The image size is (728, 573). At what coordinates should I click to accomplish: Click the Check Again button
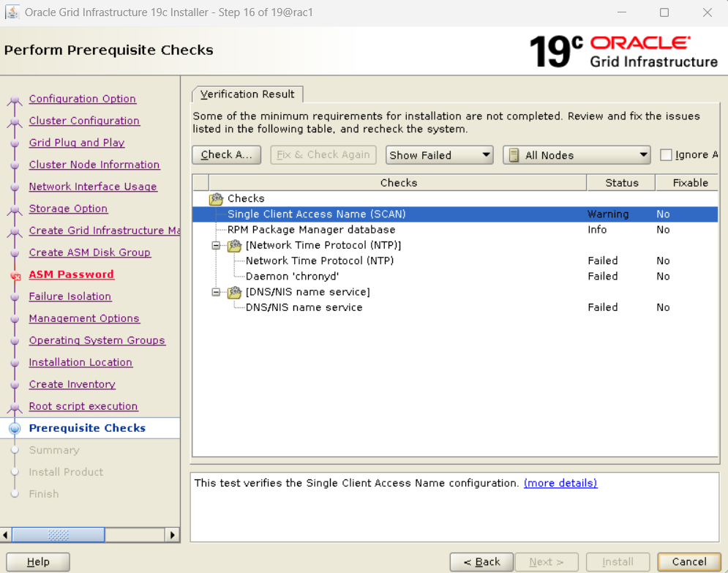coord(227,154)
